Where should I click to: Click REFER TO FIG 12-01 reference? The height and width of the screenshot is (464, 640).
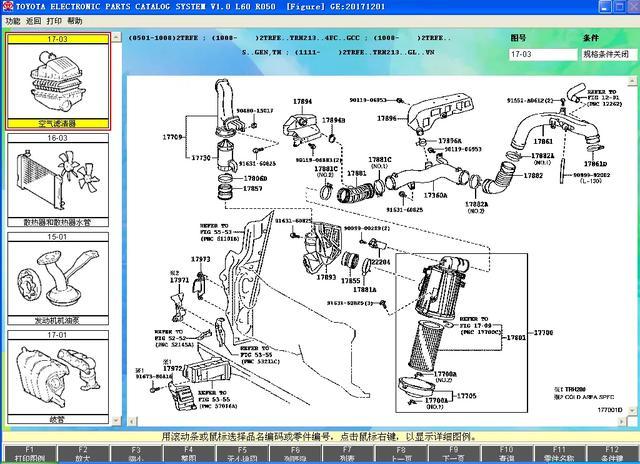pos(605,98)
